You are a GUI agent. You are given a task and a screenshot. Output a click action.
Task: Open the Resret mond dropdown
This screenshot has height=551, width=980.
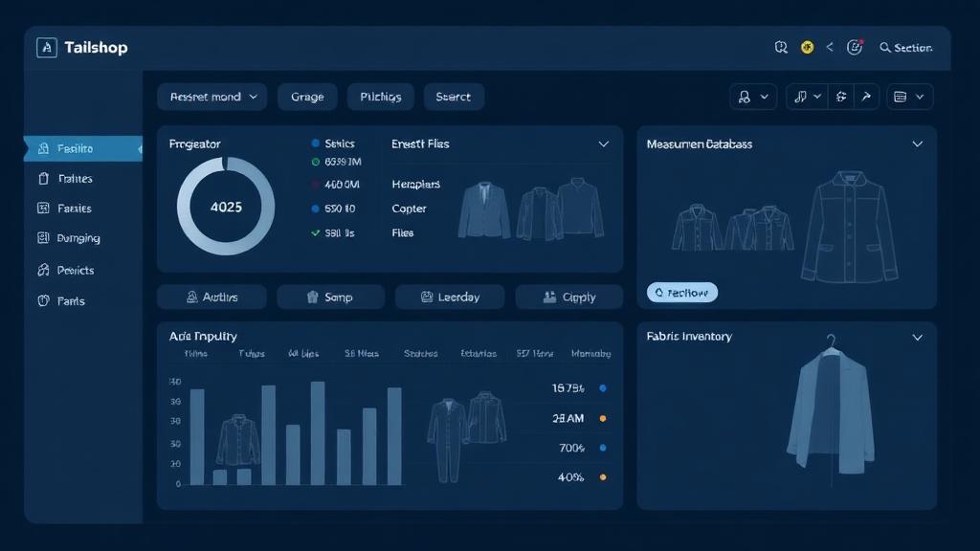pos(212,96)
